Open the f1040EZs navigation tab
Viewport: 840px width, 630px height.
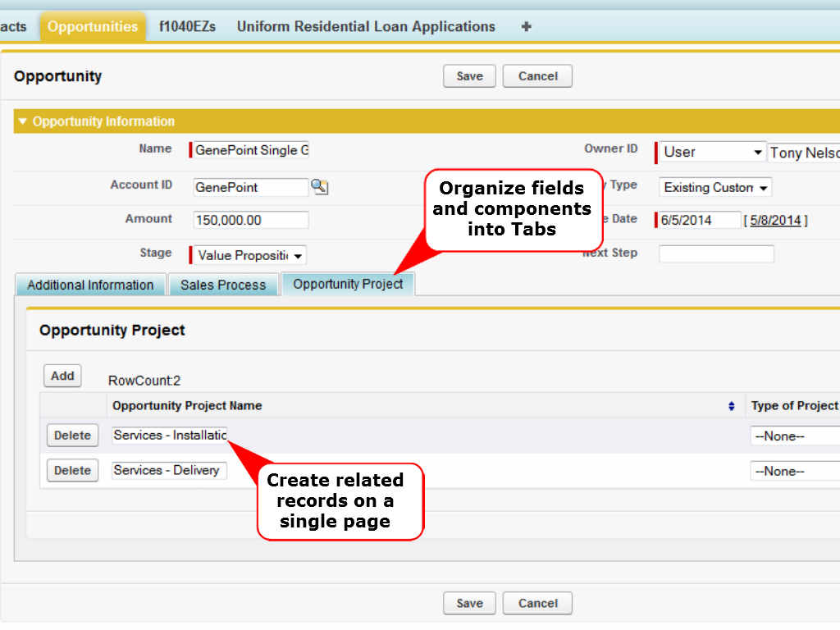click(187, 26)
